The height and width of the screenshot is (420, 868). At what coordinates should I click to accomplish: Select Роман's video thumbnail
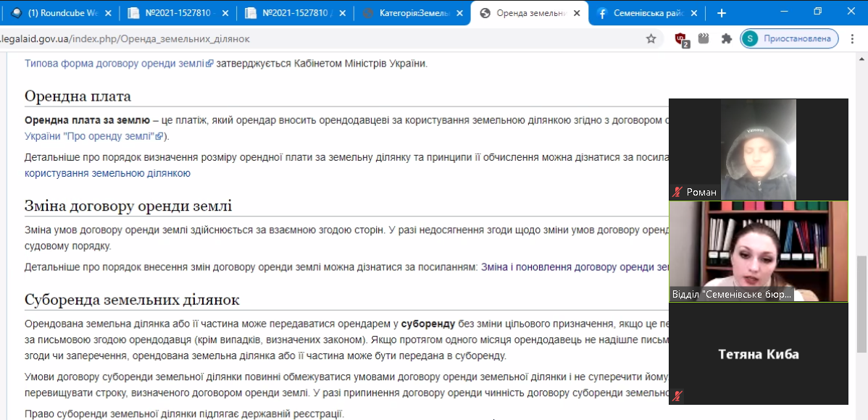click(x=758, y=148)
